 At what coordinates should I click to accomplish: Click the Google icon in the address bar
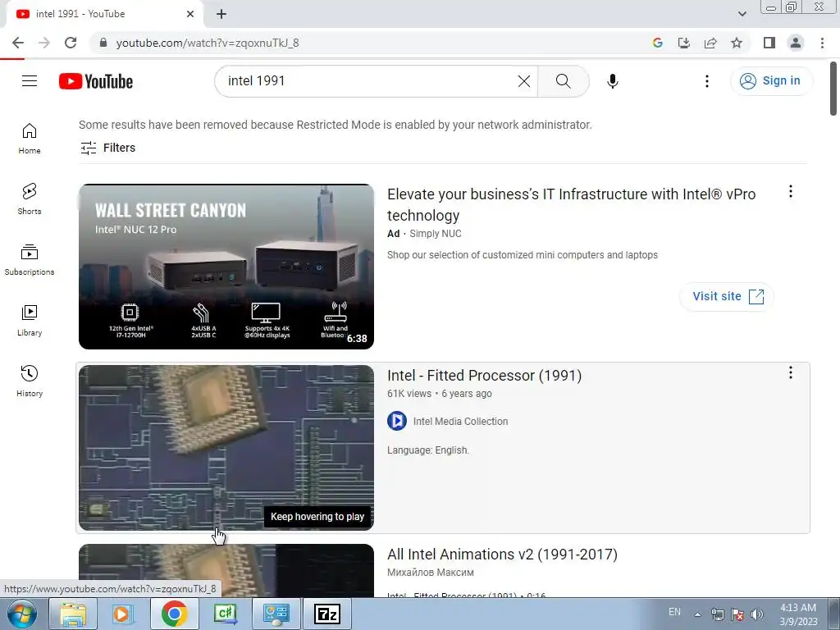[x=658, y=43]
